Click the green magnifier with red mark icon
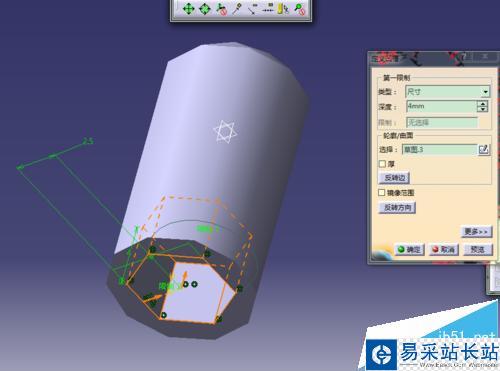This screenshot has height=371, width=500. [299, 8]
